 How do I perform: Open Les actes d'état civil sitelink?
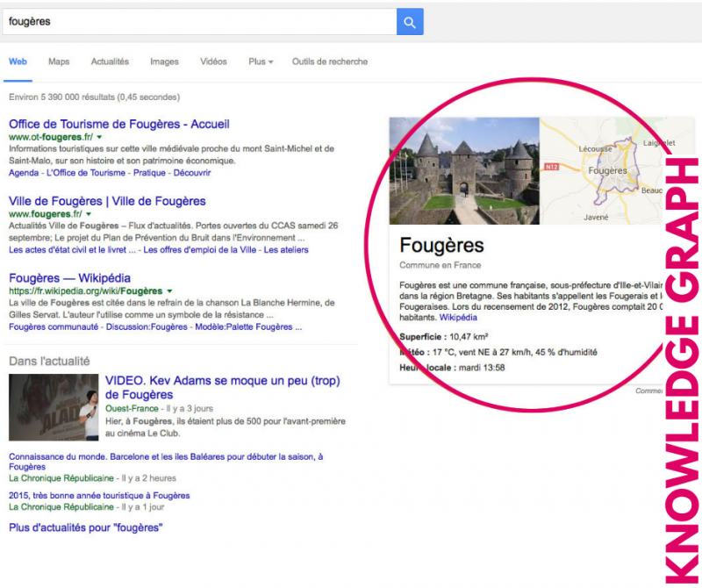(72, 250)
